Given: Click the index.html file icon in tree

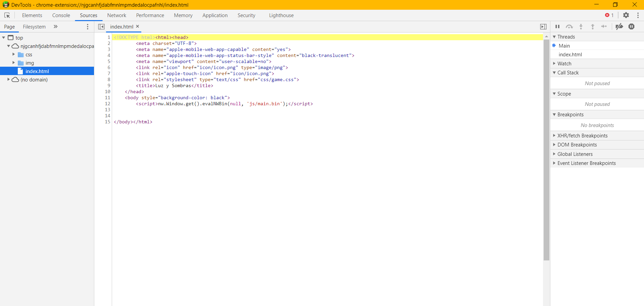Looking at the screenshot, I should (20, 71).
